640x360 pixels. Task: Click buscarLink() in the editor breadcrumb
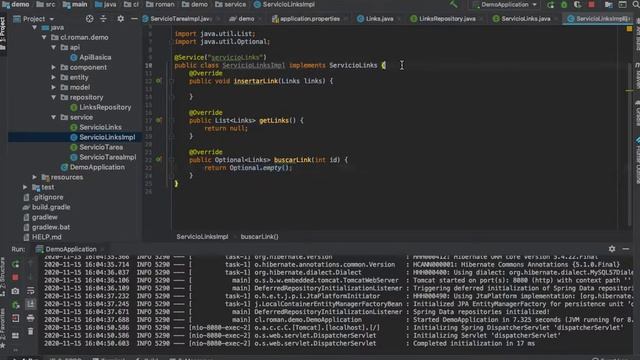click(259, 237)
